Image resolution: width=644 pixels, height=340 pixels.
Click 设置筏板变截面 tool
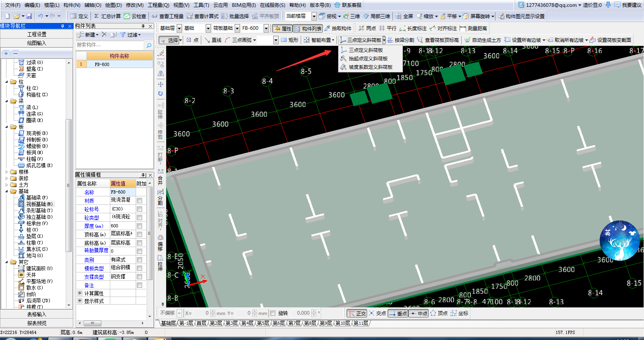pos(611,40)
